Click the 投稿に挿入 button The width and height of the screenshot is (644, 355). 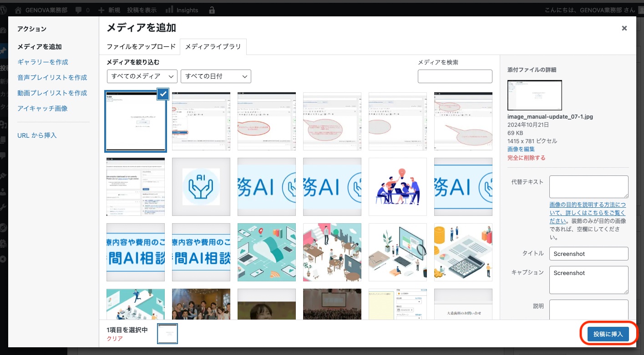pyautogui.click(x=608, y=334)
